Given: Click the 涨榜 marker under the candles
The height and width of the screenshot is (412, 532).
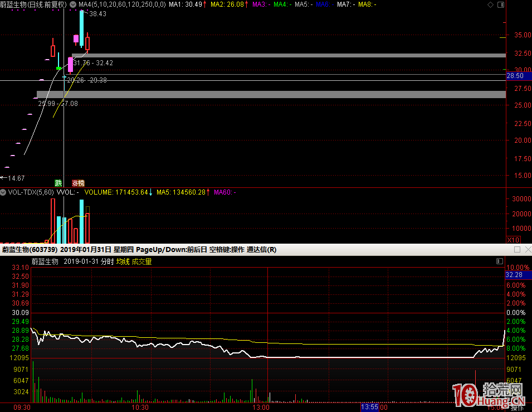Looking at the screenshot, I should [78, 183].
